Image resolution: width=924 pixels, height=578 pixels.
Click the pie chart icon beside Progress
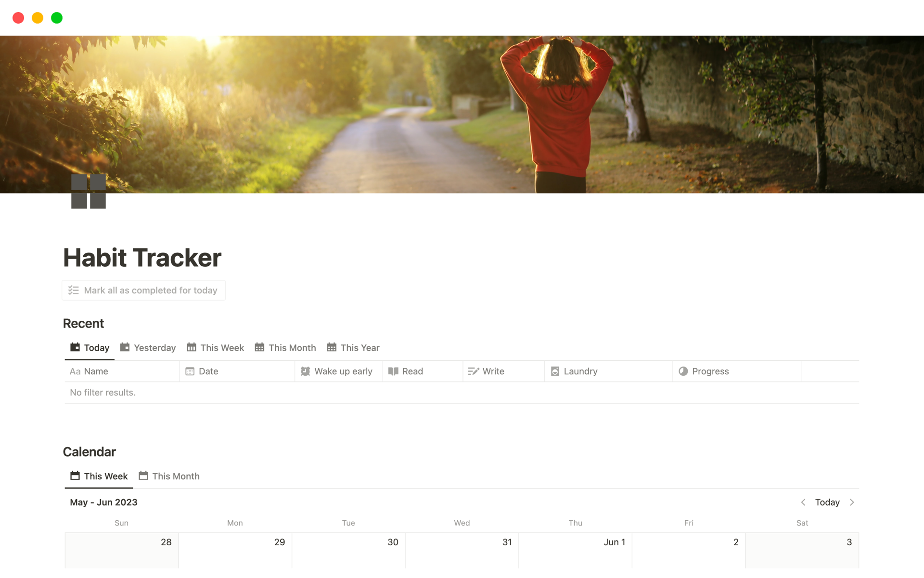(683, 371)
